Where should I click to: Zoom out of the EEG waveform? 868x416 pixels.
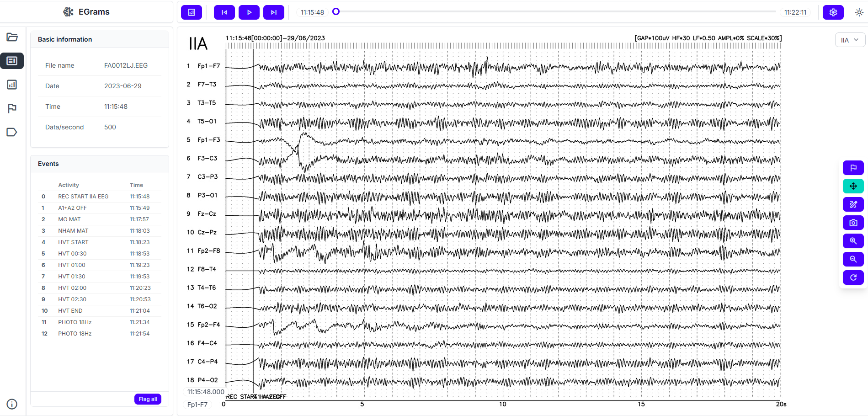pos(853,259)
